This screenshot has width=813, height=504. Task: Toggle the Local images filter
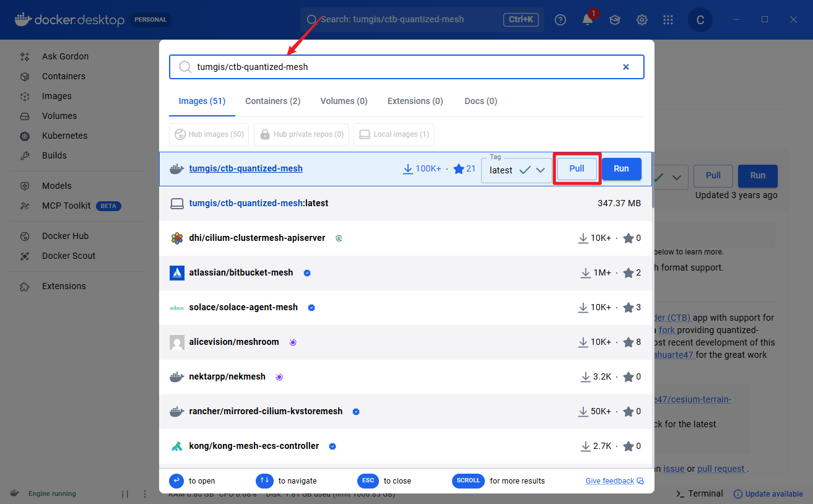point(394,134)
